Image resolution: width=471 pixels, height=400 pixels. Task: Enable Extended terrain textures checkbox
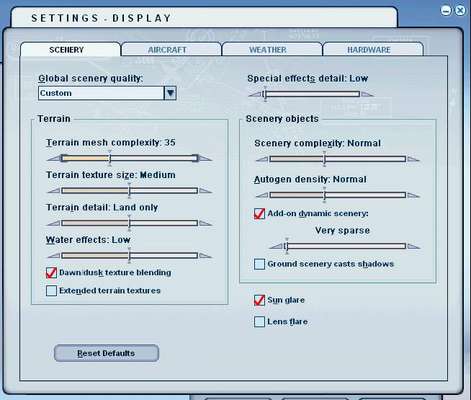[x=51, y=291]
